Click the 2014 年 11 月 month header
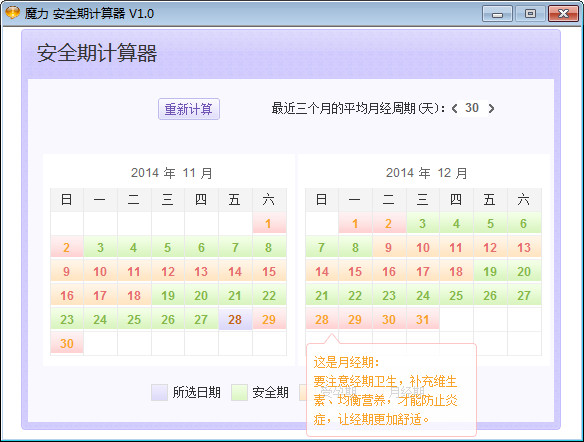Image resolution: width=584 pixels, height=442 pixels. tap(171, 173)
